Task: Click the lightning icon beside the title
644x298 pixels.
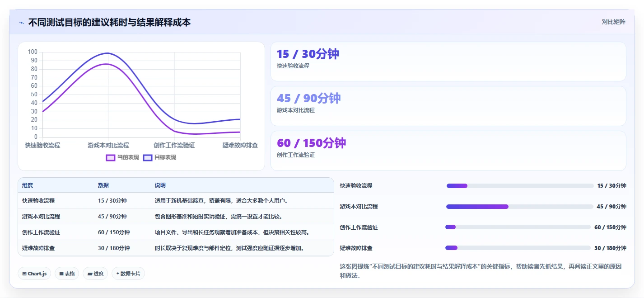Action: 21,23
